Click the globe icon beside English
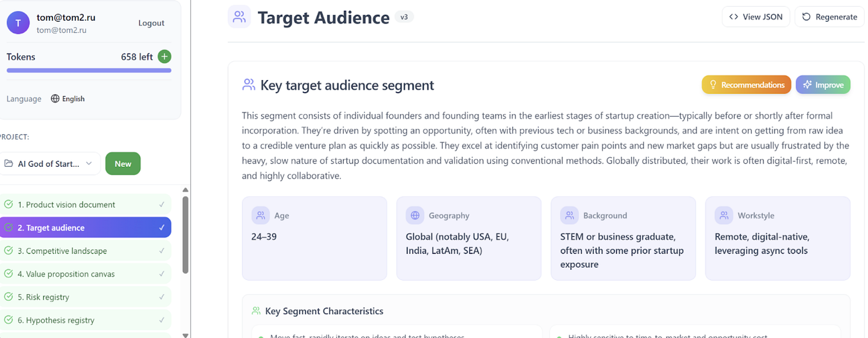This screenshot has width=868, height=338. pos(55,99)
